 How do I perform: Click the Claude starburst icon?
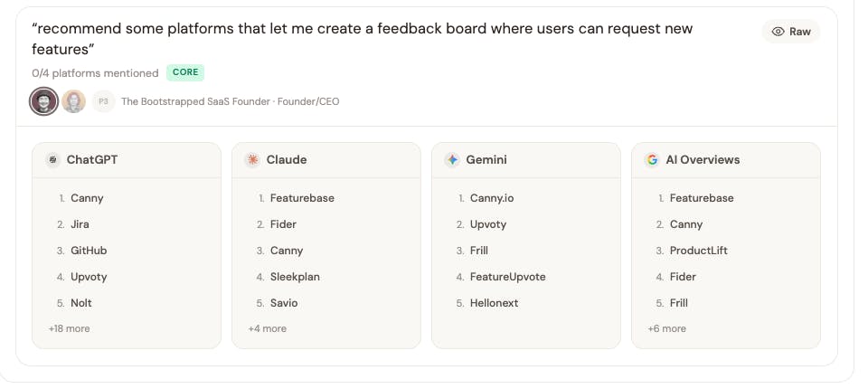click(x=252, y=160)
